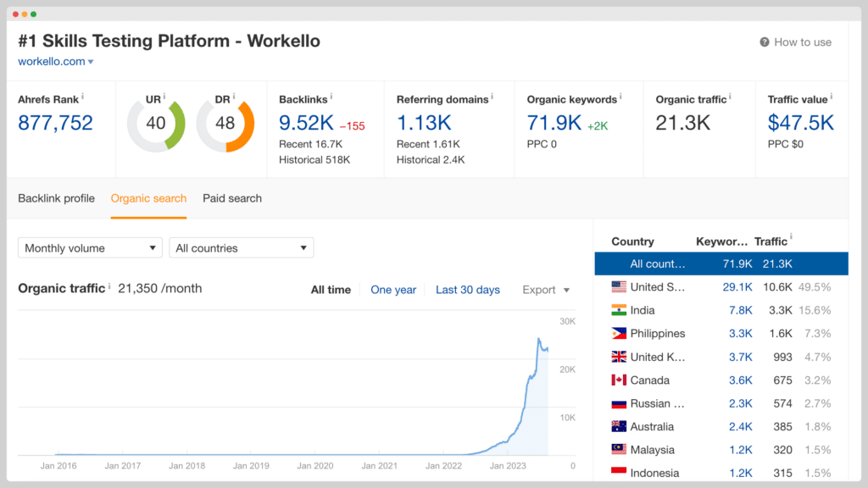Click the United Kingdom flag icon

tap(619, 357)
